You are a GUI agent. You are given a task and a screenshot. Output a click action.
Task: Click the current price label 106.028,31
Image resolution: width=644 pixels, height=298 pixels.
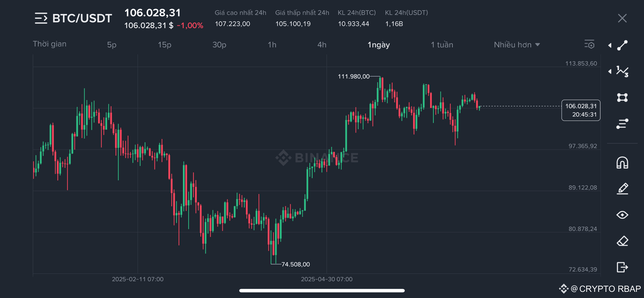point(581,110)
